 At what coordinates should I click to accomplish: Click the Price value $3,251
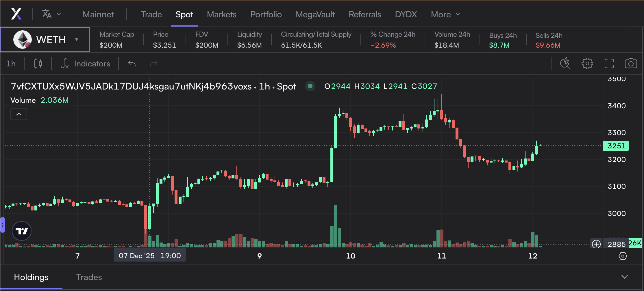tap(164, 45)
